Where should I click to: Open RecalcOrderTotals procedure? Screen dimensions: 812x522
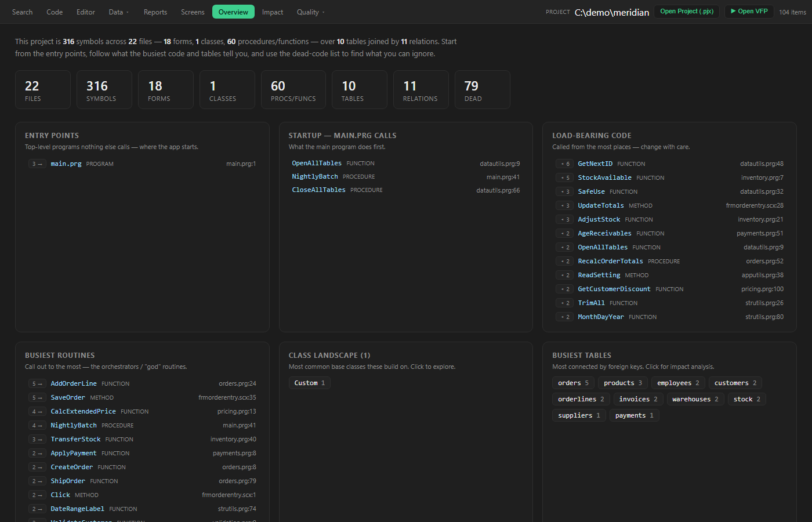669,261
